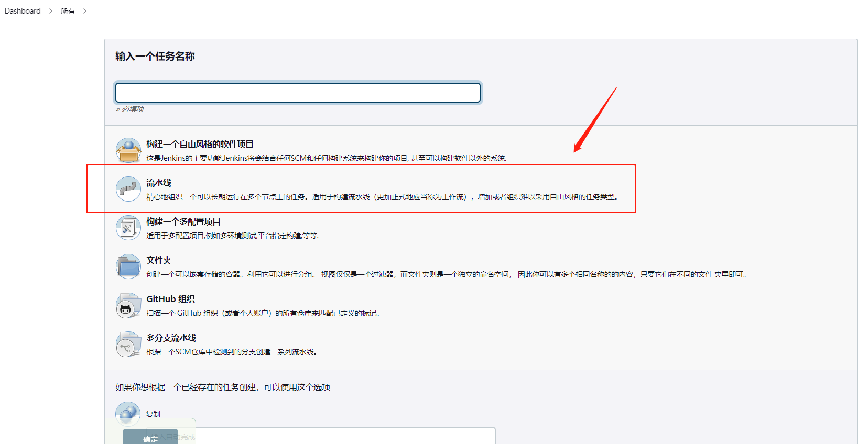Expand the chevron after Dashboard breadcrumb
868x444 pixels.
[51, 11]
